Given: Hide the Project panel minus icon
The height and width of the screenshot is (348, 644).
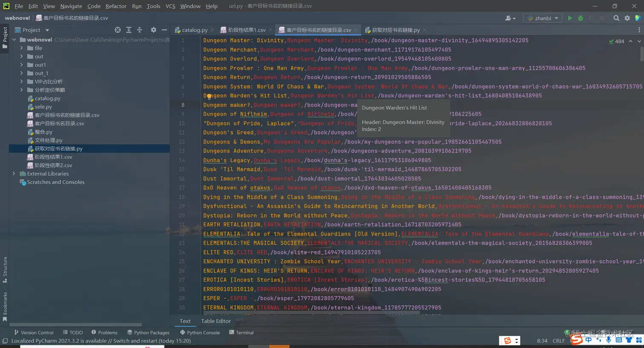Looking at the screenshot, I should pos(164,30).
